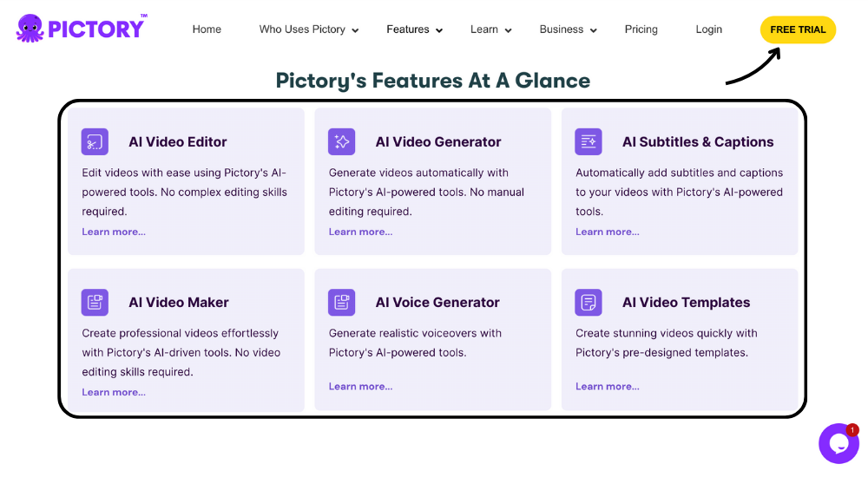Screen dimensions: 868x477
Task: Click the AI Video Generator sparkle icon
Action: pos(341,141)
